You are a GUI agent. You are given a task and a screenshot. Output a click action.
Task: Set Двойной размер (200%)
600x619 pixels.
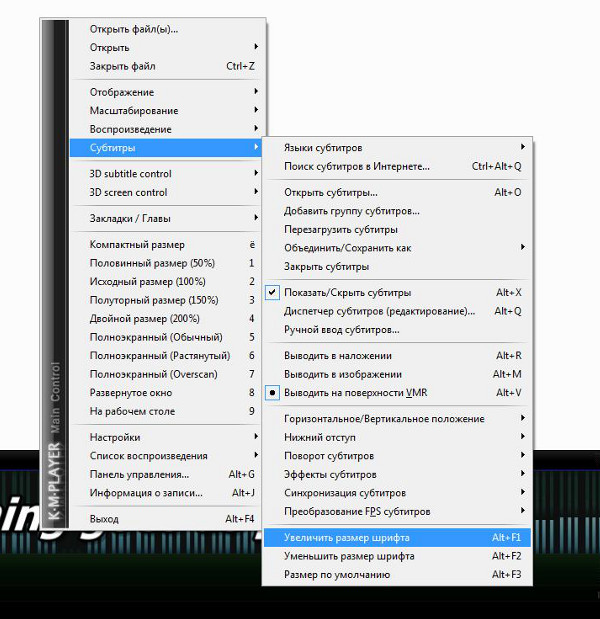click(x=165, y=319)
